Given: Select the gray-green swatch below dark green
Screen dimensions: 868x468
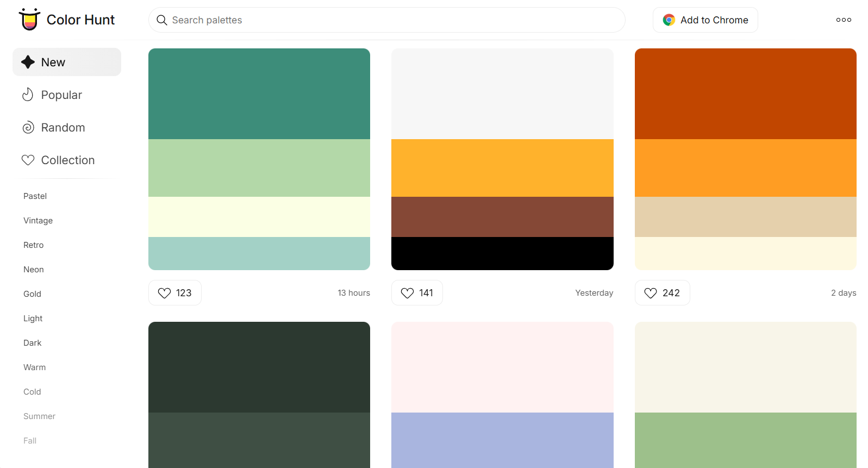Looking at the screenshot, I should 259,440.
